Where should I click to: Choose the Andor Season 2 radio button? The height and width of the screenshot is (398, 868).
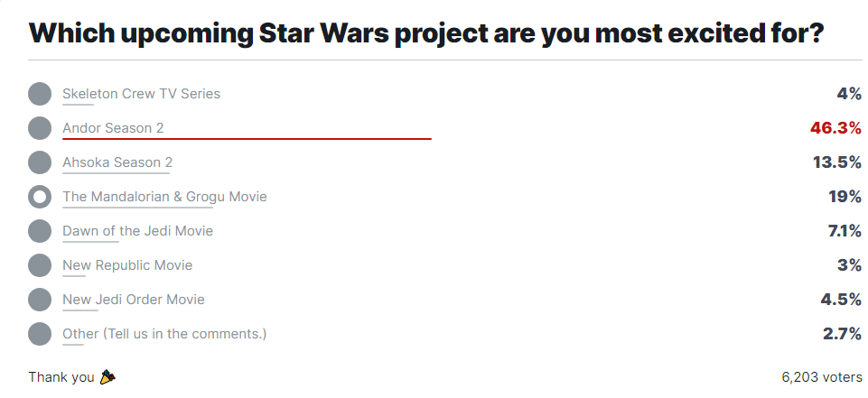(x=40, y=128)
